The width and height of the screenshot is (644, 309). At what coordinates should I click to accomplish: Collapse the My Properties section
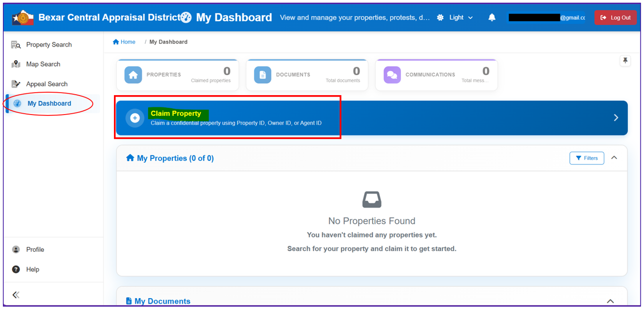[614, 158]
